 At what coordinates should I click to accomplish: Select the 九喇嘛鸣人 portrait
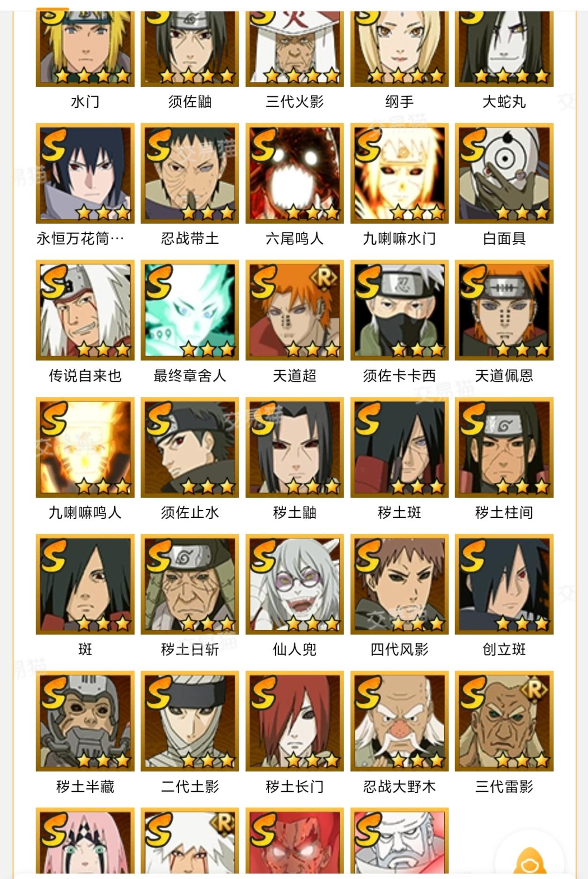[x=85, y=447]
